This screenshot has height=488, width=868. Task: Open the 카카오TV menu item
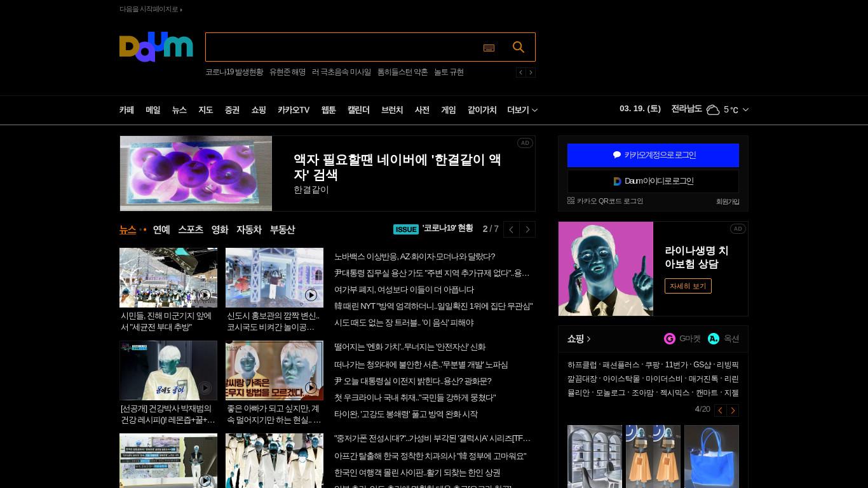pyautogui.click(x=294, y=110)
